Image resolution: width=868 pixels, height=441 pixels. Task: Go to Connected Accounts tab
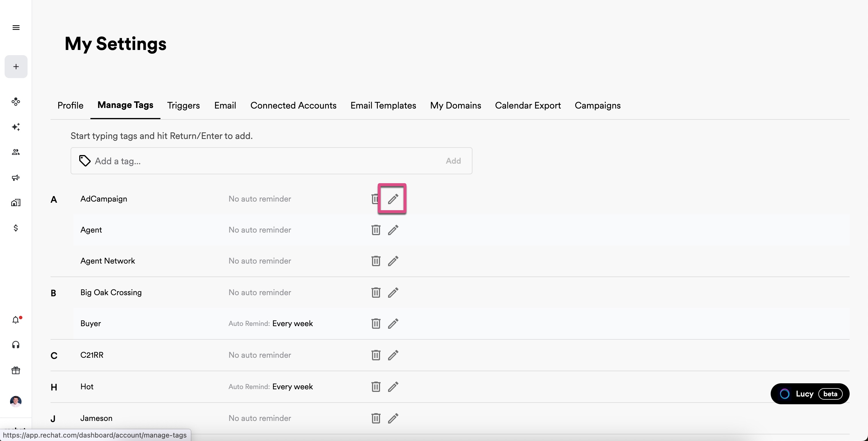[x=293, y=106]
